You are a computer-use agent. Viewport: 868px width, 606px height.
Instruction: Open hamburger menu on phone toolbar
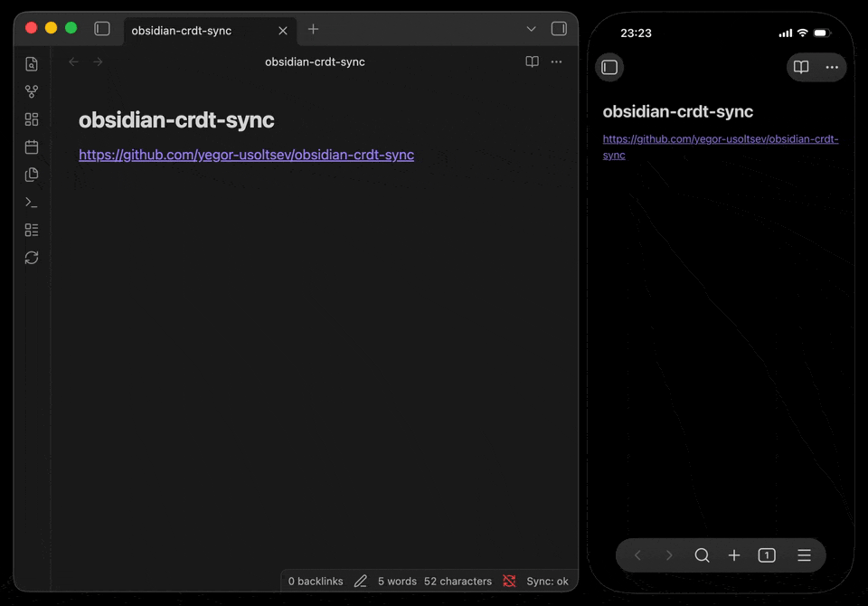click(x=804, y=555)
